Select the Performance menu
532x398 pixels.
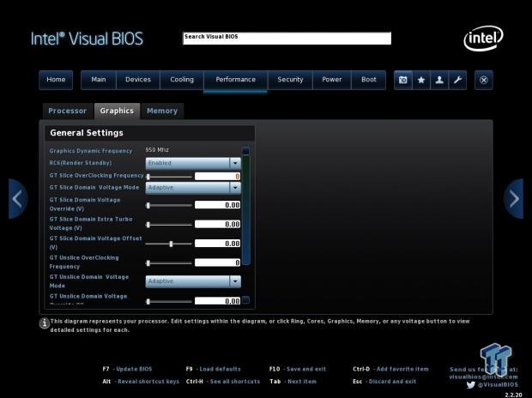[x=235, y=80]
